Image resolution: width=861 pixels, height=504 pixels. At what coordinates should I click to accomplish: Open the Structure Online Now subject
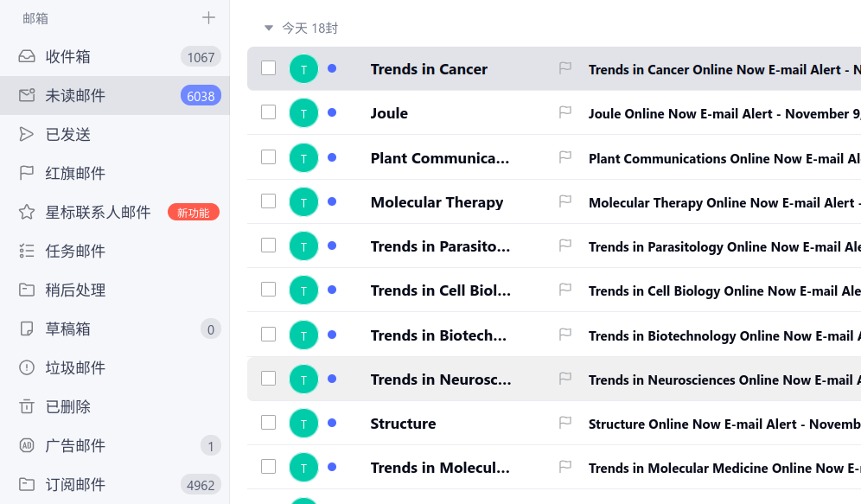coord(724,424)
